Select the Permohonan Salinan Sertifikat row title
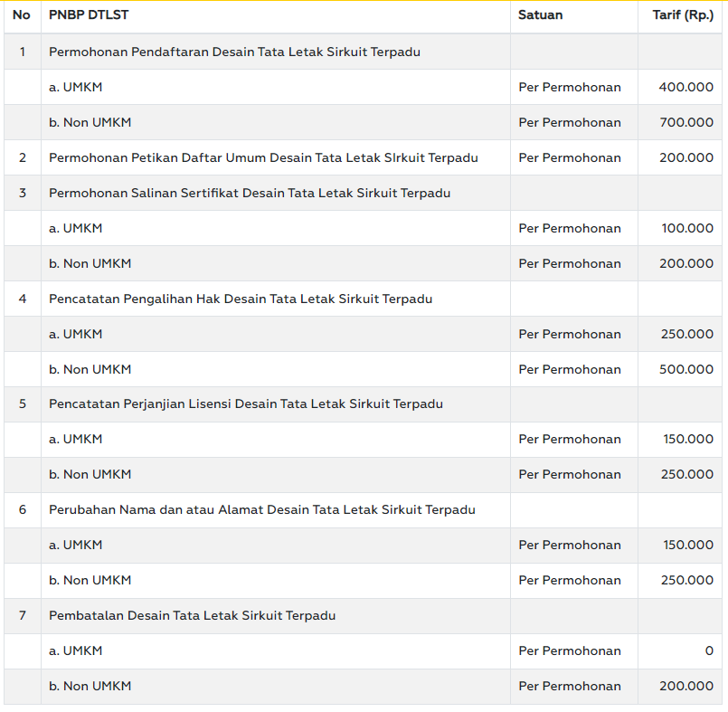Image resolution: width=728 pixels, height=712 pixels. tap(250, 193)
